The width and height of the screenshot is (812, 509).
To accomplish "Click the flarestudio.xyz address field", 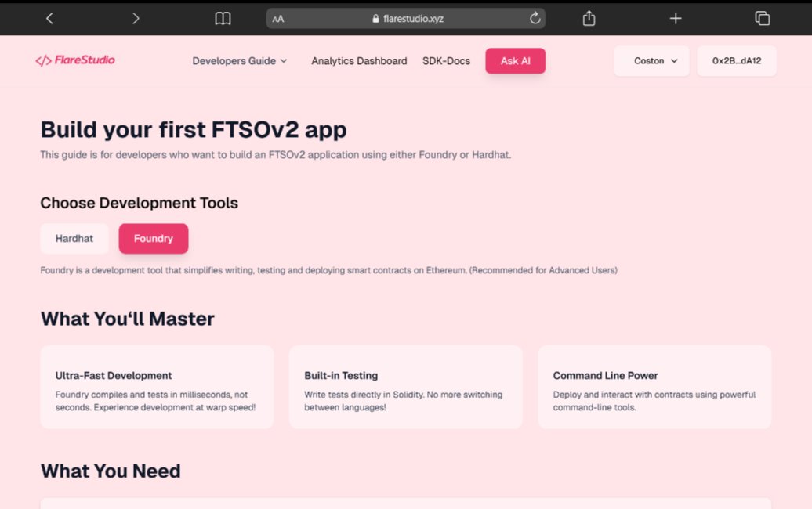I will pyautogui.click(x=405, y=19).
